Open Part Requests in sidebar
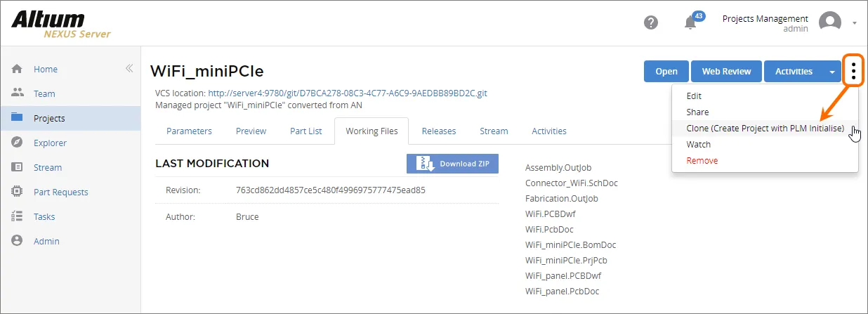The image size is (868, 314). click(61, 192)
